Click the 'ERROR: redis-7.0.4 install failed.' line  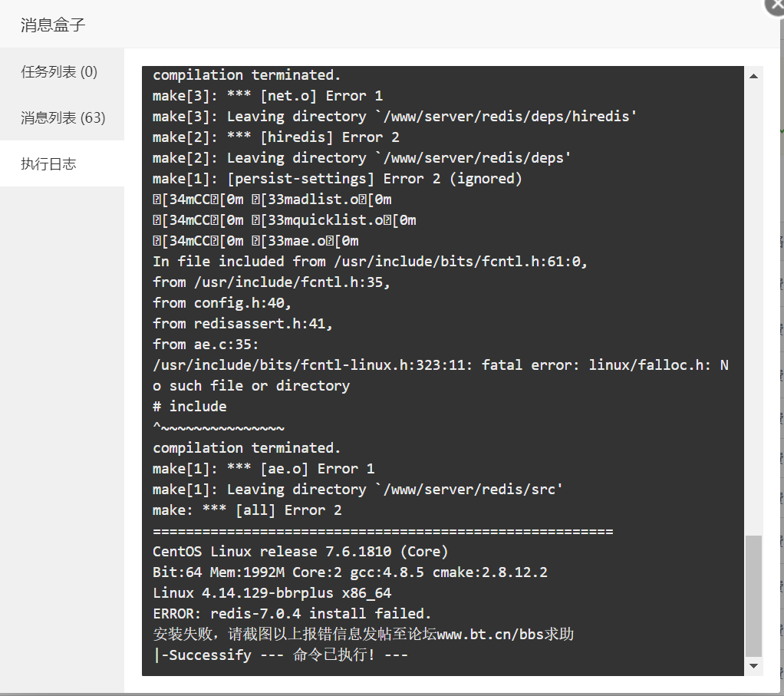(x=292, y=613)
